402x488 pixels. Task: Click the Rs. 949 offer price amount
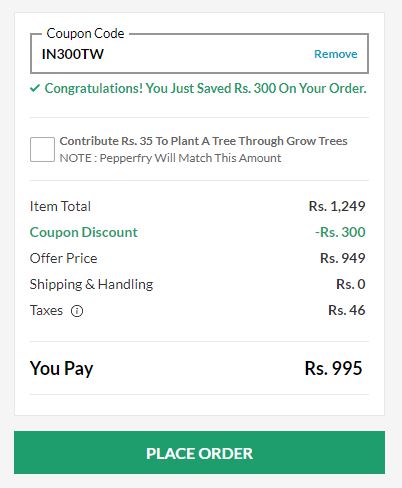[343, 258]
